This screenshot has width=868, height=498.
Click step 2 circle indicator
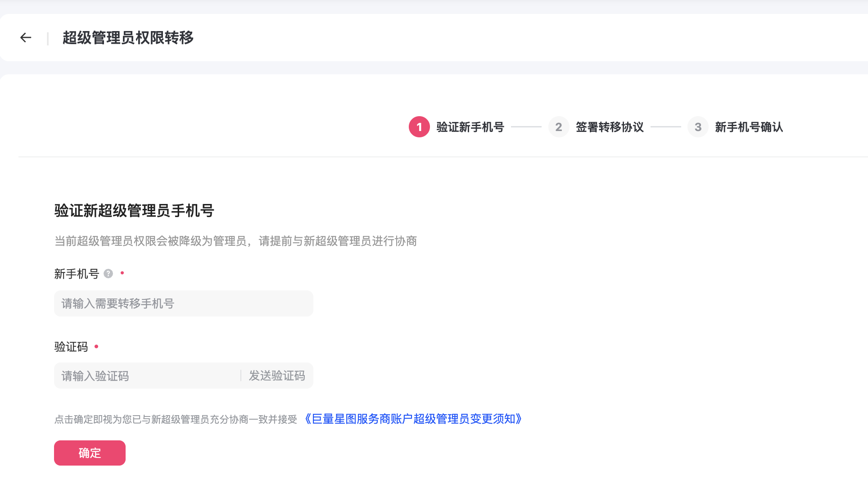click(558, 127)
